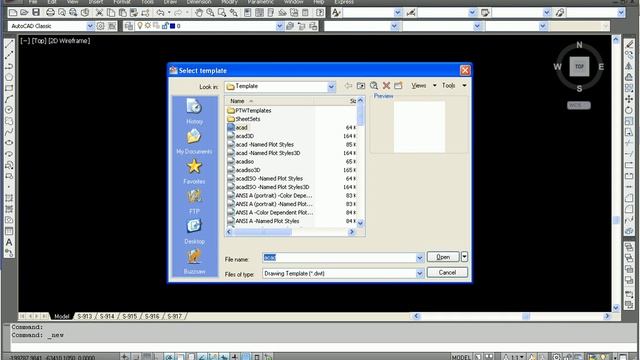Select the Multiline Text (A) tool

tap(9, 242)
